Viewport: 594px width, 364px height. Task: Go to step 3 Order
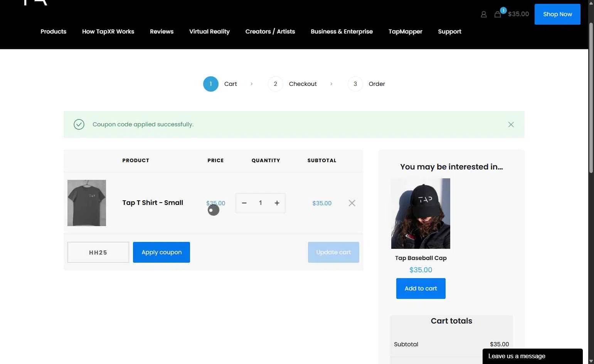[366, 84]
